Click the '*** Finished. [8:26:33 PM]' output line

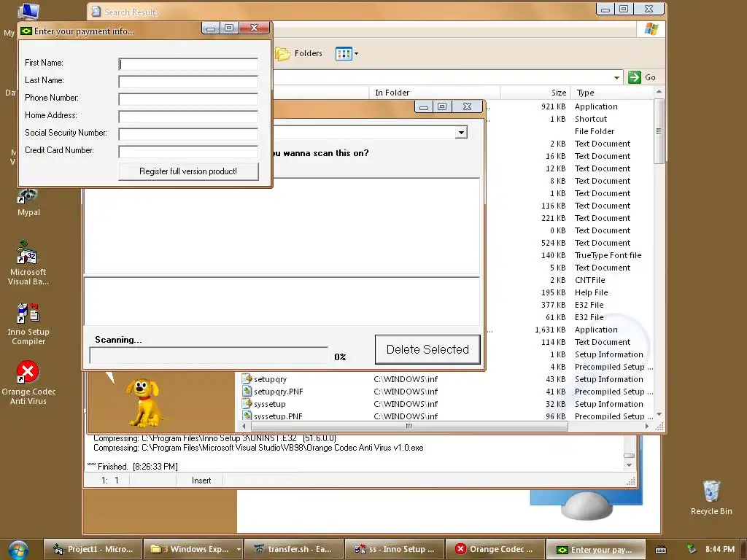pyautogui.click(x=133, y=466)
